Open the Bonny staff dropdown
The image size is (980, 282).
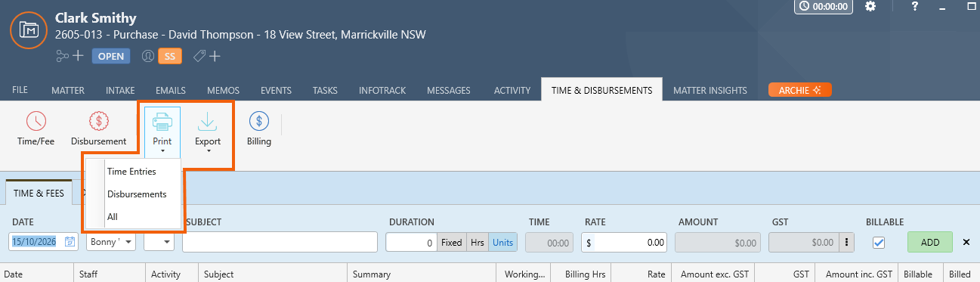click(111, 242)
